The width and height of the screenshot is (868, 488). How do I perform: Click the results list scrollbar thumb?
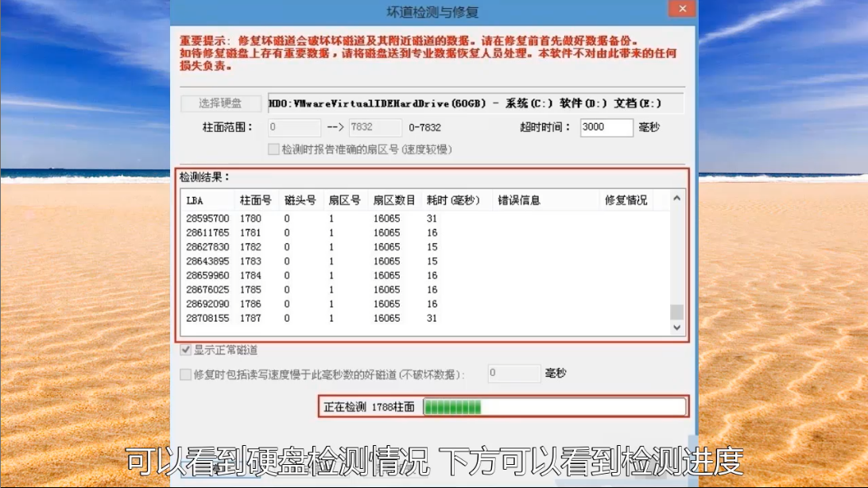coord(676,312)
